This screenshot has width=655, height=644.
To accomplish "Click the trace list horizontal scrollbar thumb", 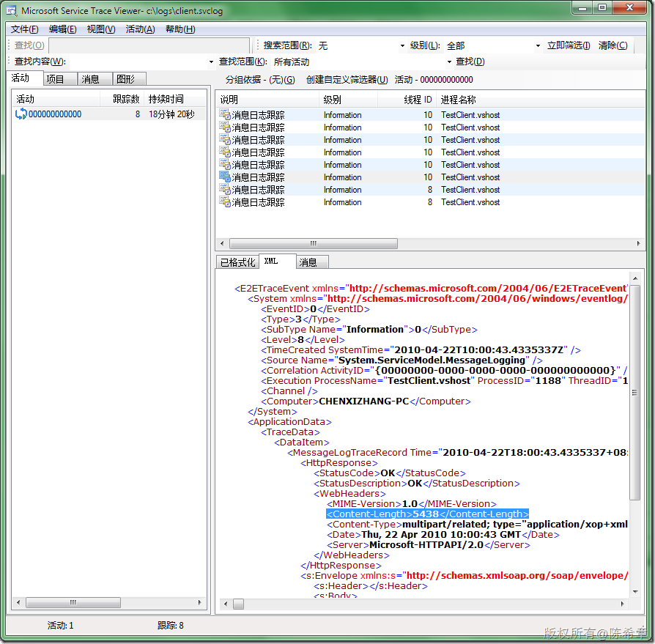I will point(314,243).
